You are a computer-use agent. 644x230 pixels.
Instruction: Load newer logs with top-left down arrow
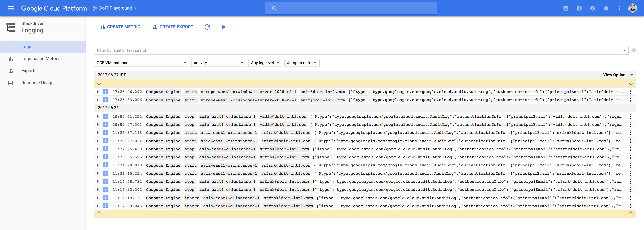click(x=99, y=83)
